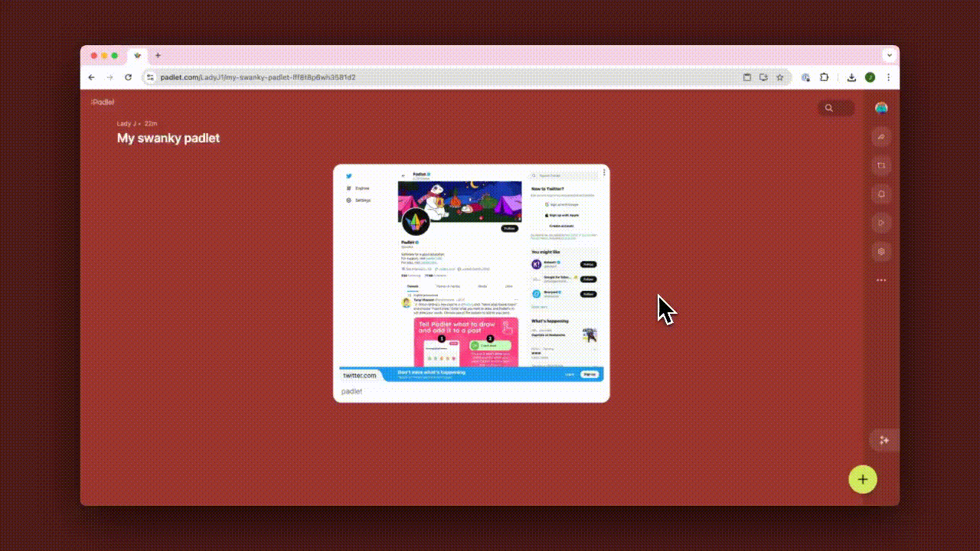
Task: Add a post with the green plus button
Action: point(863,479)
